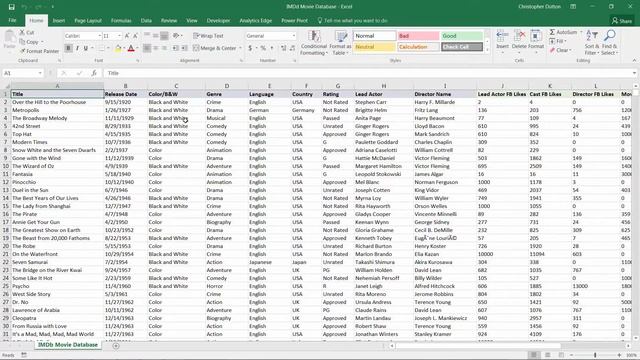640x360 pixels.
Task: Click the Share button
Action: click(x=622, y=20)
